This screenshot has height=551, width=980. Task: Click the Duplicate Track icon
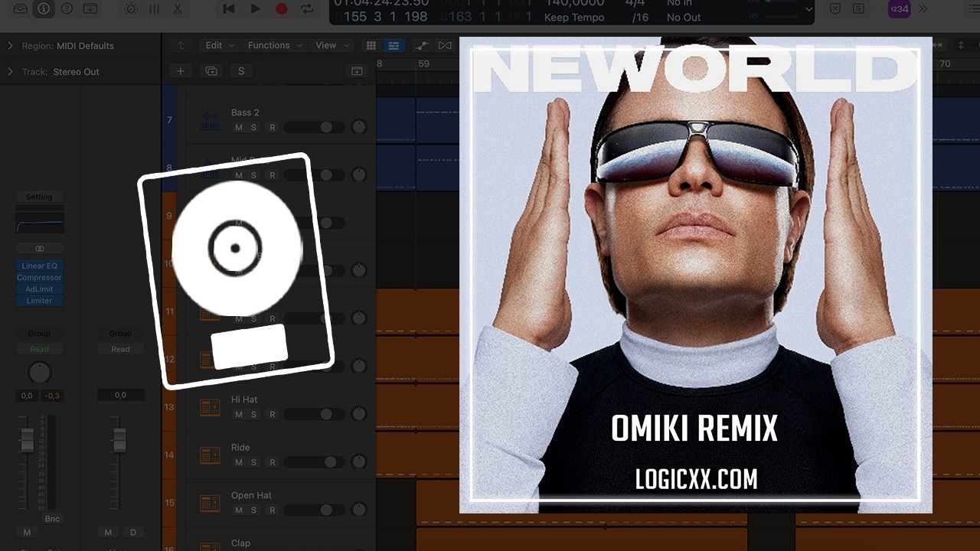click(211, 71)
